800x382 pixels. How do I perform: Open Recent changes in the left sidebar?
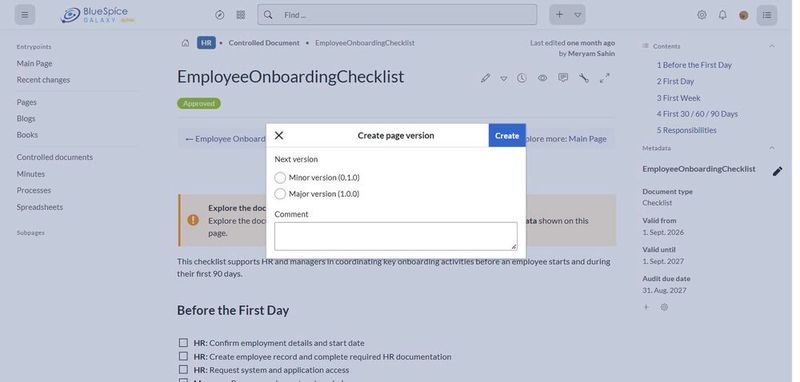(43, 80)
